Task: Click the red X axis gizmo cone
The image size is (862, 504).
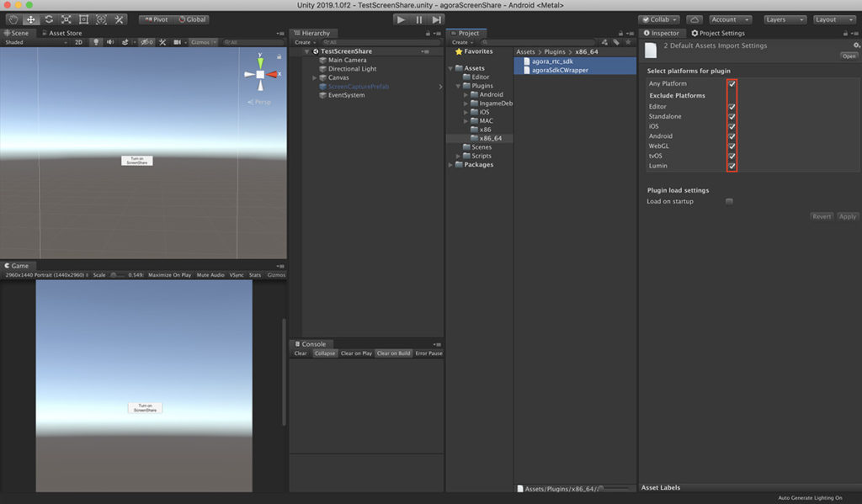Action: pyautogui.click(x=272, y=74)
